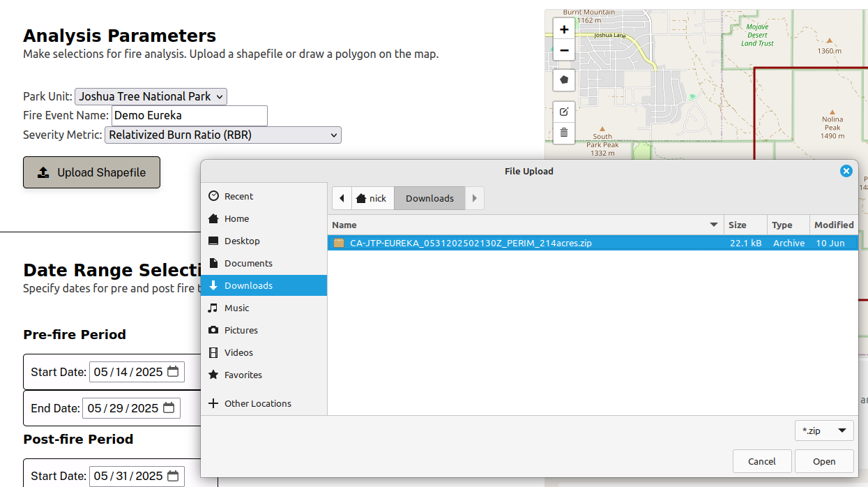Select the polygon drawing tool on the map
Image resolution: width=868 pixels, height=487 pixels.
pyautogui.click(x=563, y=80)
